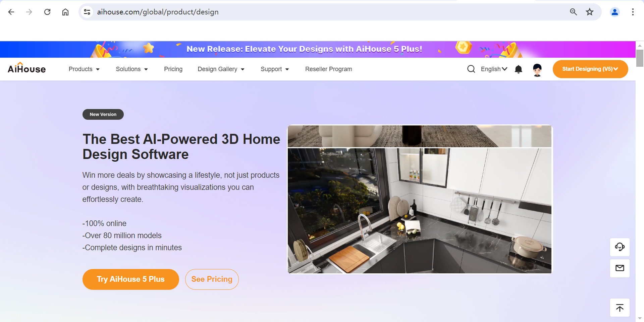Click the page vertical scrollbar thumb
Image resolution: width=644 pixels, height=322 pixels.
pyautogui.click(x=640, y=58)
